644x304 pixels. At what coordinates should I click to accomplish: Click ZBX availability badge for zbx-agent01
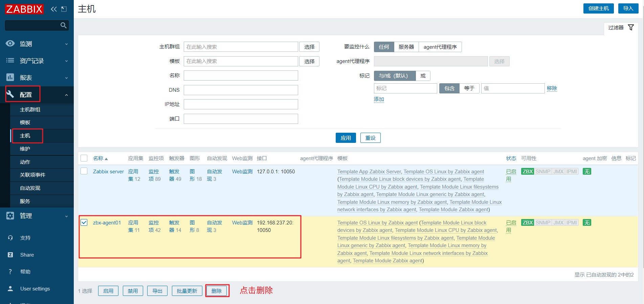pyautogui.click(x=528, y=223)
